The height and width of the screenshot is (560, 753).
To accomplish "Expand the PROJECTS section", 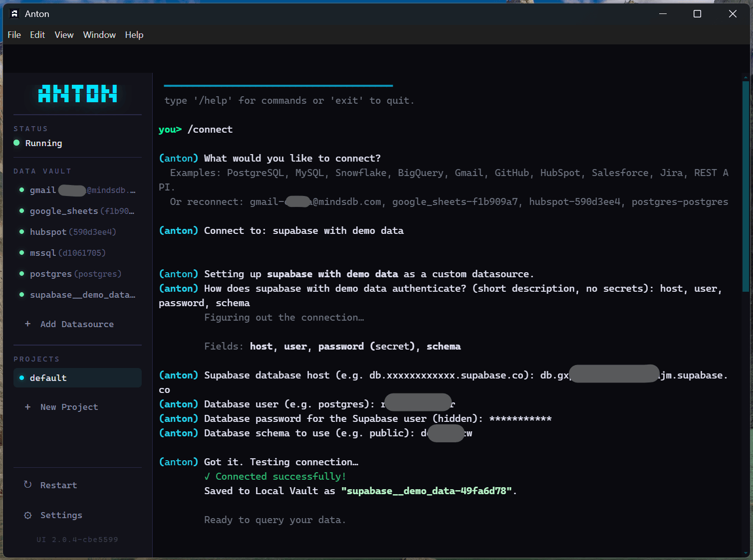I will [36, 359].
